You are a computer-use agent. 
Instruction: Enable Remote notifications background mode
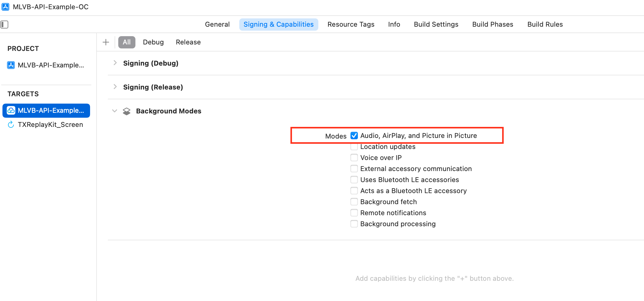point(354,213)
